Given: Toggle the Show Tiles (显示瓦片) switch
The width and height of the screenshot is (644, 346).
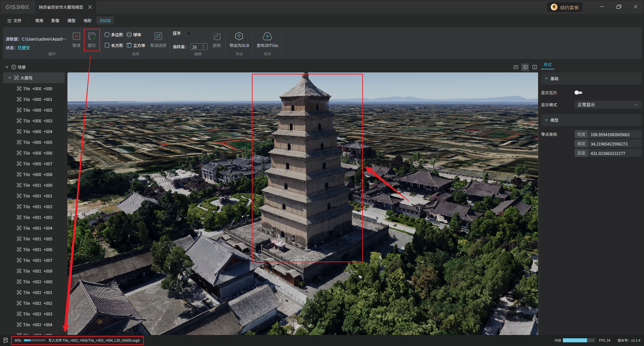Looking at the screenshot, I should [x=578, y=93].
